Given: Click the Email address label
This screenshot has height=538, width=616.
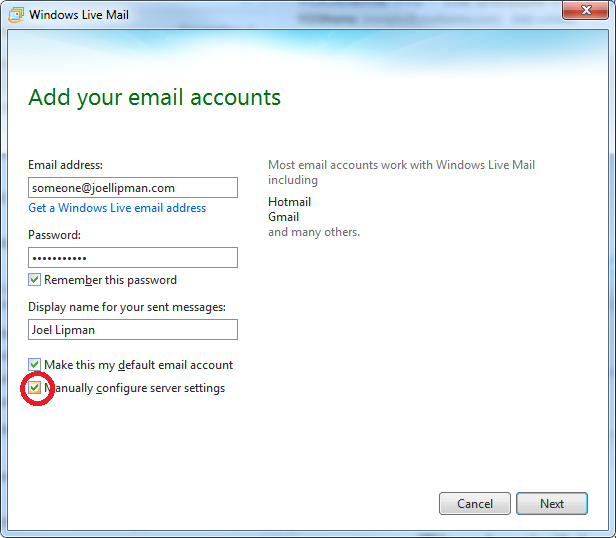Looking at the screenshot, I should 65,165.
